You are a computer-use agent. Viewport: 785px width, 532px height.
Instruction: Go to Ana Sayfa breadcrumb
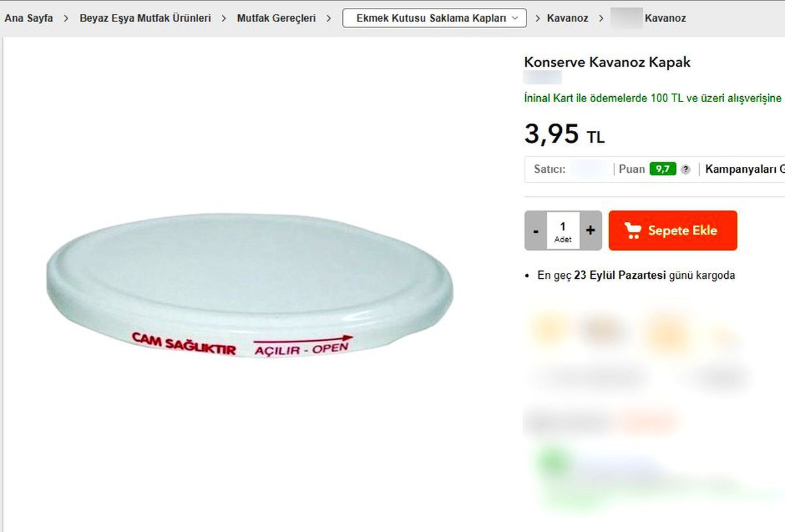[x=29, y=18]
